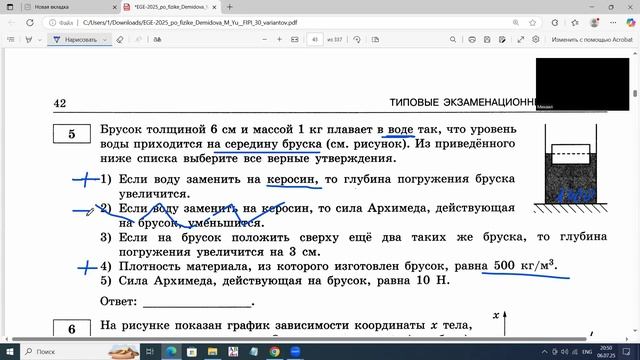Save the PDF as a copy
Screen dimensions: 640x360
tap(502, 40)
